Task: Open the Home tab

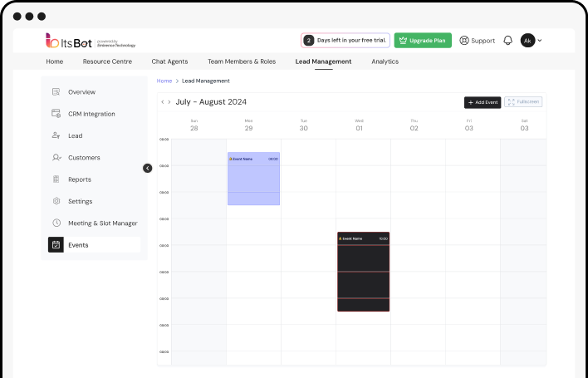Action: [54, 61]
